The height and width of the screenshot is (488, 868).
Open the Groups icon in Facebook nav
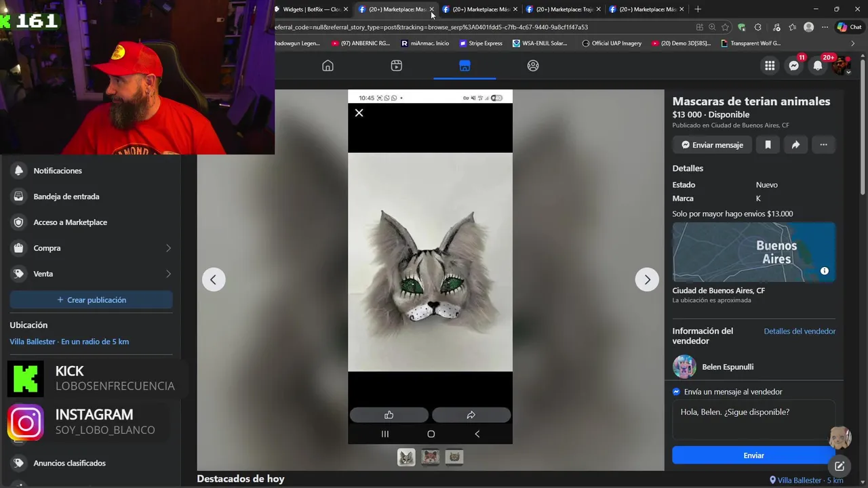(533, 66)
